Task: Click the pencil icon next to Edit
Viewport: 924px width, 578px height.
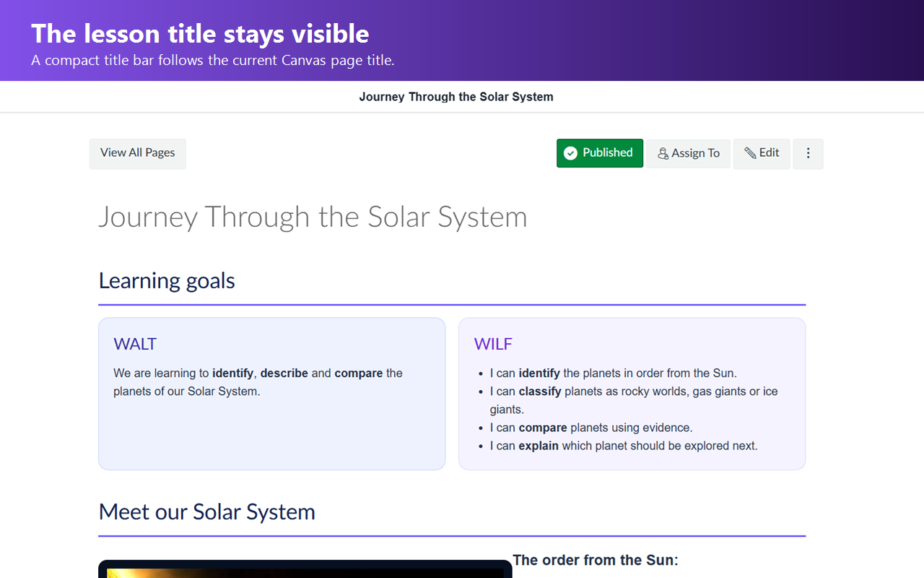Action: tap(750, 153)
